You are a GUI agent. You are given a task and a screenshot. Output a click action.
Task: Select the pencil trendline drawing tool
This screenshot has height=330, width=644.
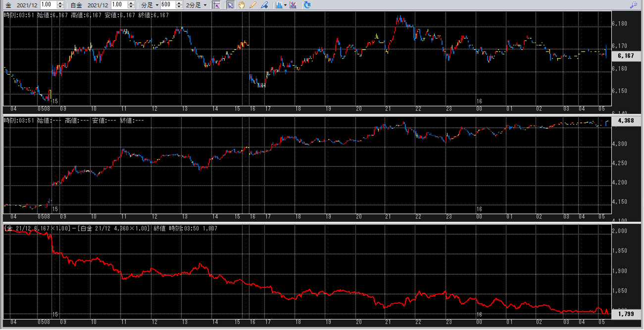(253, 5)
